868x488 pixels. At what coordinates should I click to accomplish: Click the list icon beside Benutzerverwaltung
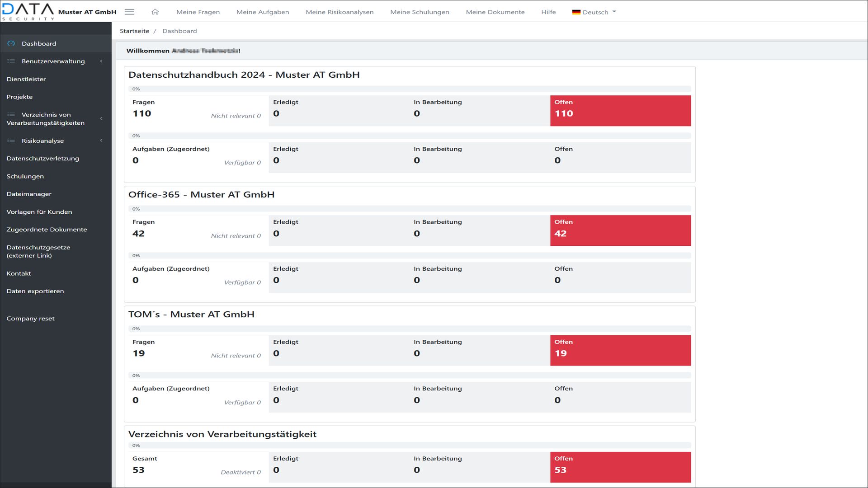(x=11, y=61)
